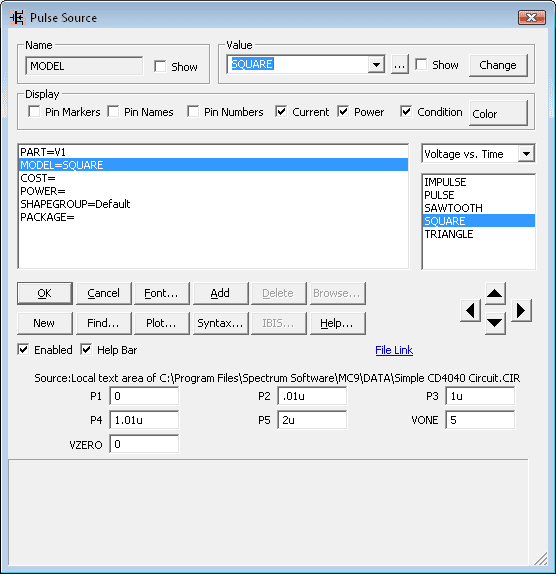The height and width of the screenshot is (574, 556).
Task: Click the Add button
Action: pyautogui.click(x=220, y=293)
